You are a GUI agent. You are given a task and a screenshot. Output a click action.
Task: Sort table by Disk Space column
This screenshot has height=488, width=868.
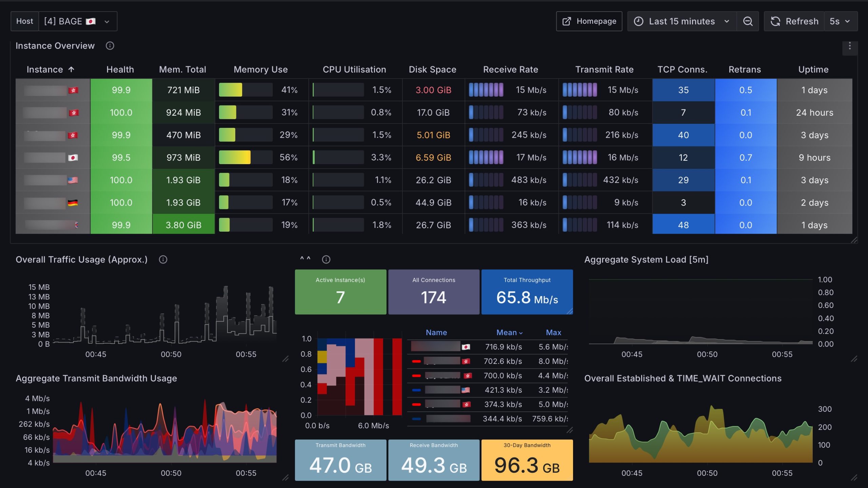[x=433, y=70]
